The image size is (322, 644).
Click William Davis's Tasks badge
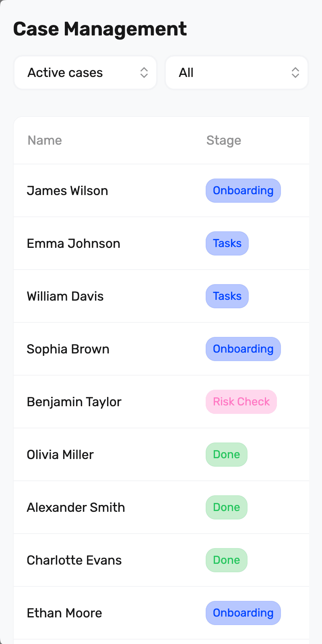pyautogui.click(x=227, y=296)
